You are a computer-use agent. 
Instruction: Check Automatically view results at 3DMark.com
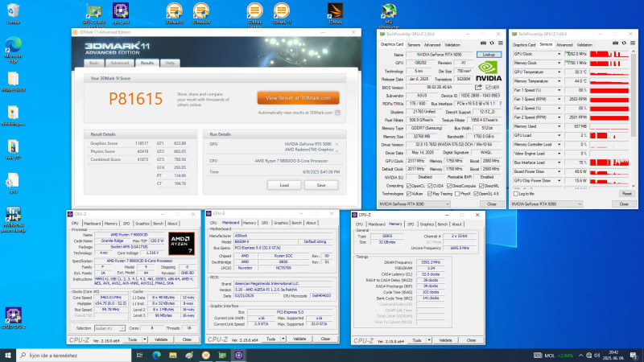(x=337, y=113)
